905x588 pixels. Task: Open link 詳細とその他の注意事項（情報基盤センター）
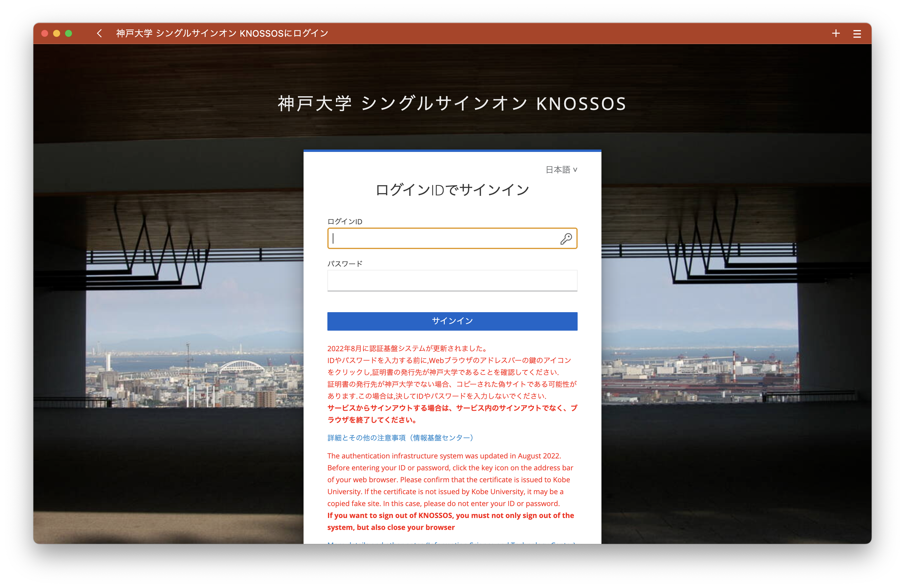400,438
